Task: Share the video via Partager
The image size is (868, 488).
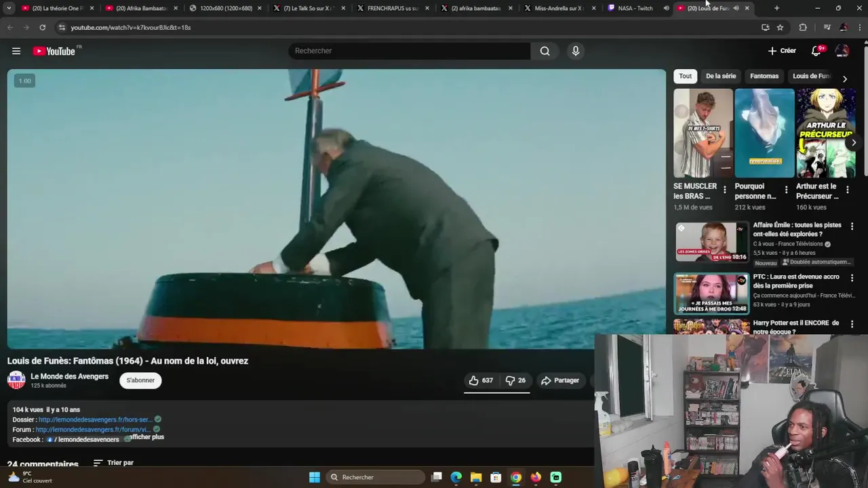Action: pyautogui.click(x=560, y=380)
